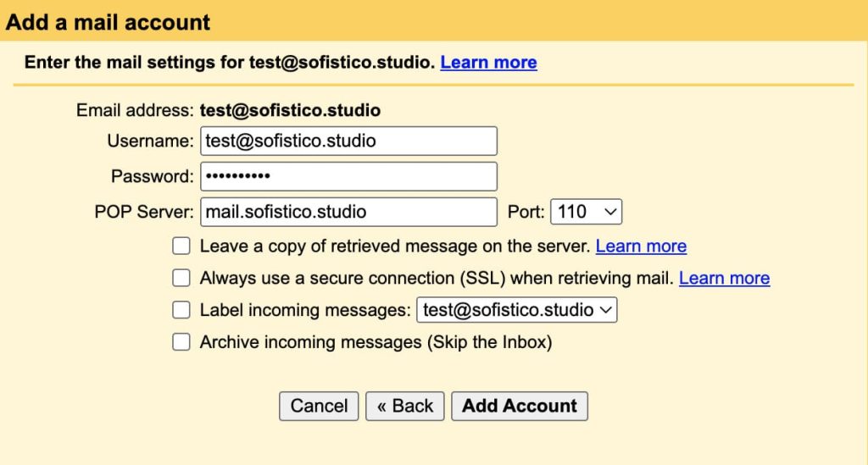Check the always use SSL checkbox
The height and width of the screenshot is (465, 868).
point(181,278)
